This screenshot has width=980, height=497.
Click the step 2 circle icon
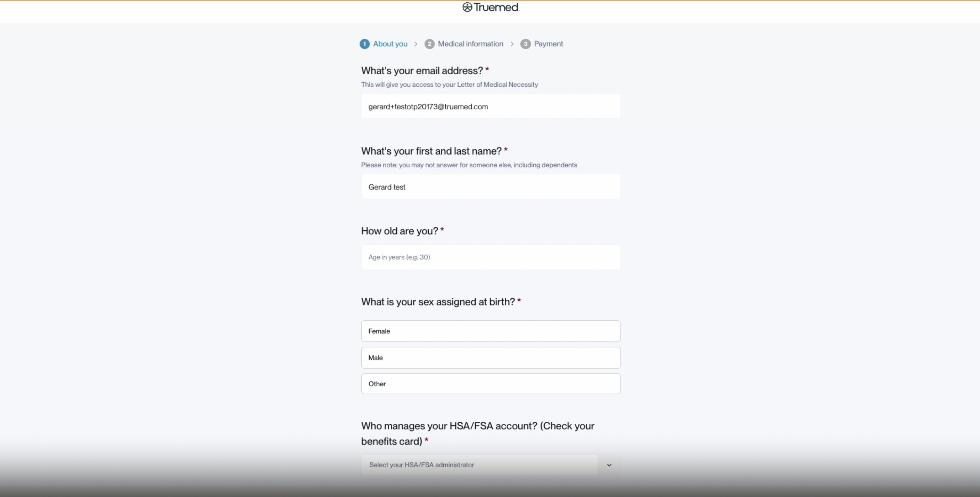click(x=429, y=44)
